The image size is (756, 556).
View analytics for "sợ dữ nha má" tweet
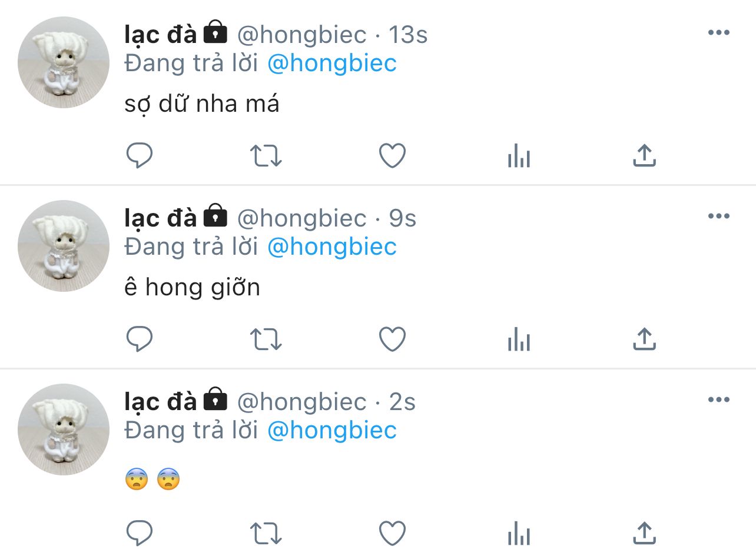click(519, 157)
